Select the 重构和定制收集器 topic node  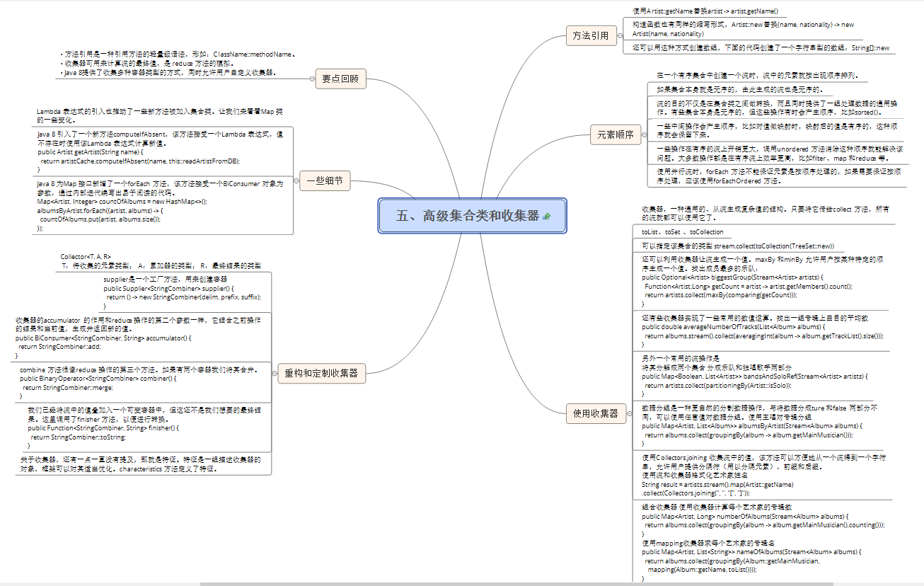point(321,373)
